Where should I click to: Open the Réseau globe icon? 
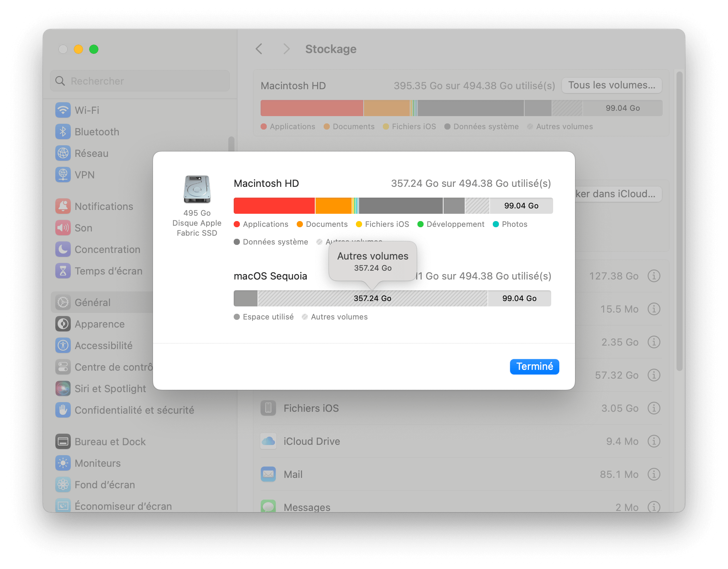point(63,153)
